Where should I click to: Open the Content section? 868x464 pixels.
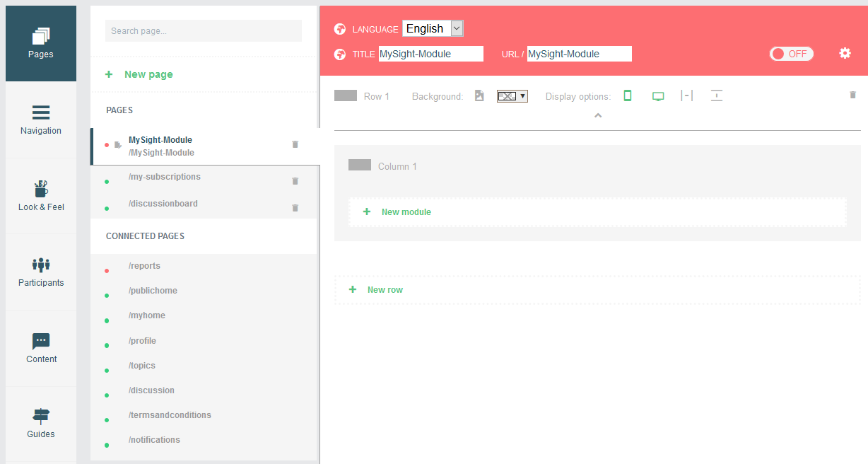41,348
